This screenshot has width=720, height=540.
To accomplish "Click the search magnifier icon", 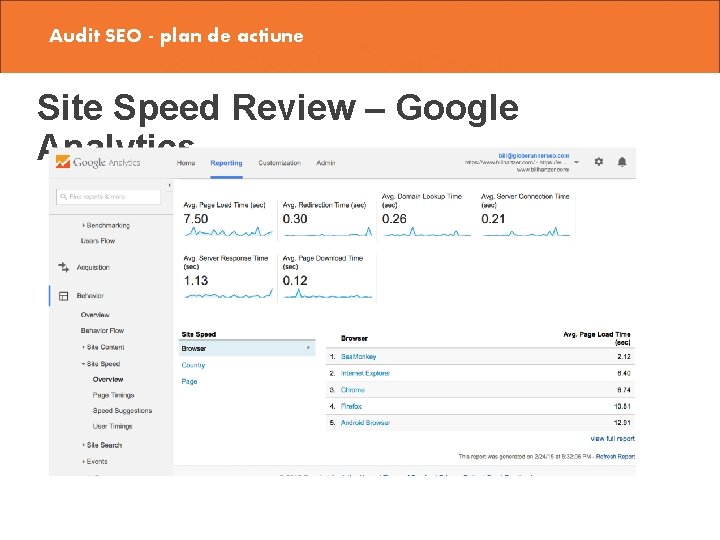I will (x=64, y=197).
